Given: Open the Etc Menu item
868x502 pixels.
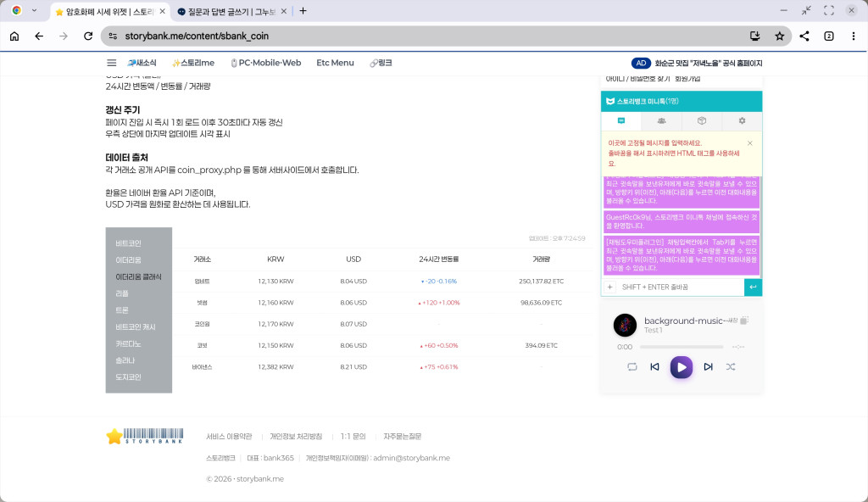Looking at the screenshot, I should click(335, 63).
